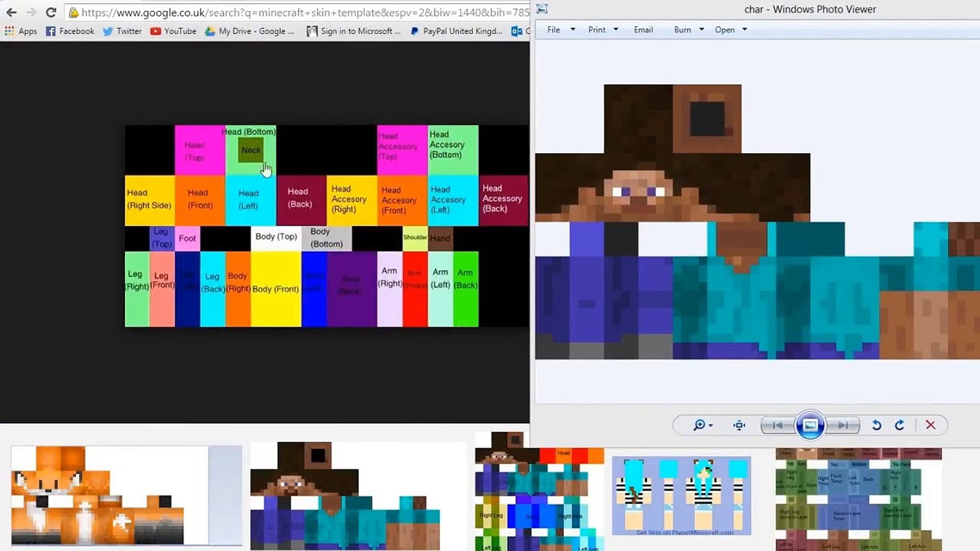980x551 pixels.
Task: Click the Email menu item
Action: pos(643,30)
